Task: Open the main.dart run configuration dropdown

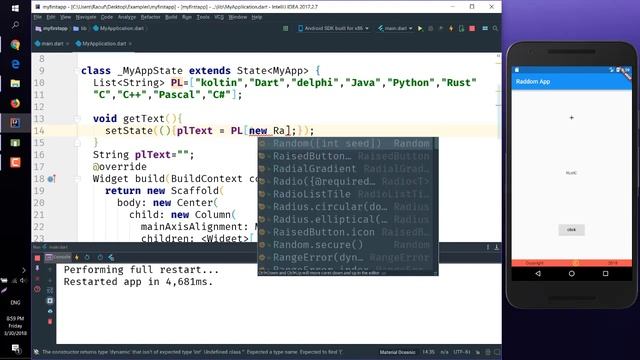Action: [x=395, y=29]
